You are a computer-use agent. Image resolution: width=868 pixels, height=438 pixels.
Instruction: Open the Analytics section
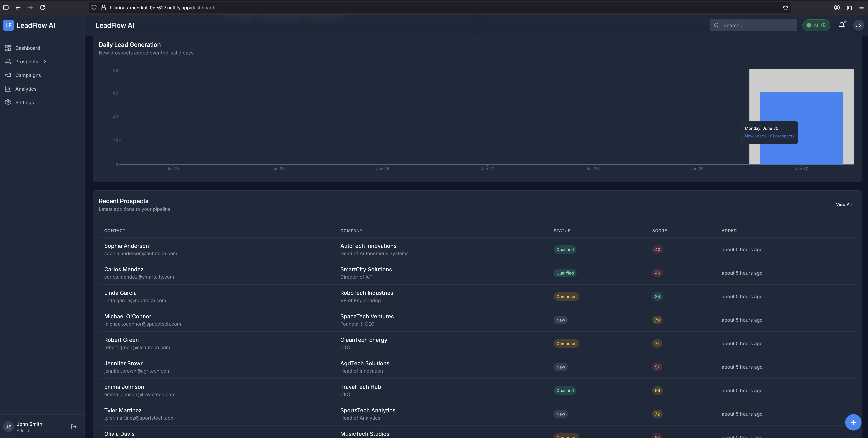[26, 89]
